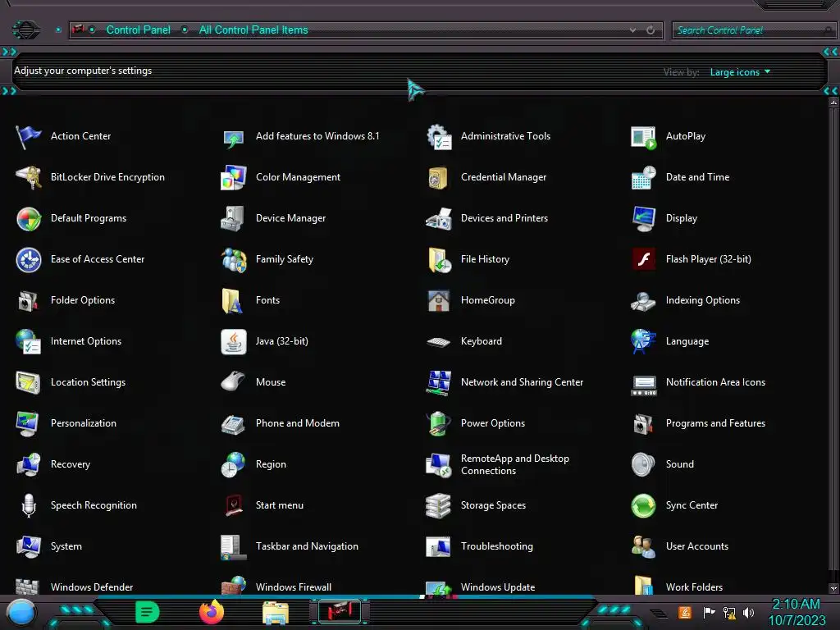Open the Mouse icon

(x=234, y=382)
